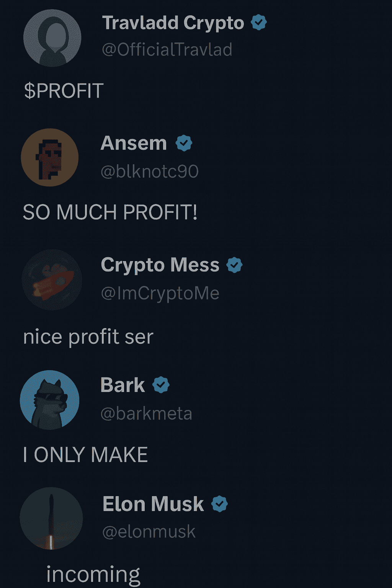Click Elon Musk's verified badge

point(220,504)
